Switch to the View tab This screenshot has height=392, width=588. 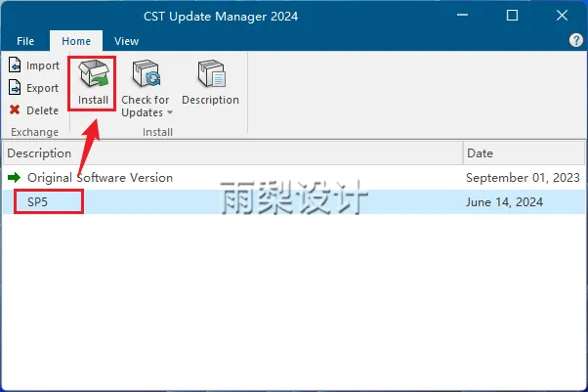[126, 41]
